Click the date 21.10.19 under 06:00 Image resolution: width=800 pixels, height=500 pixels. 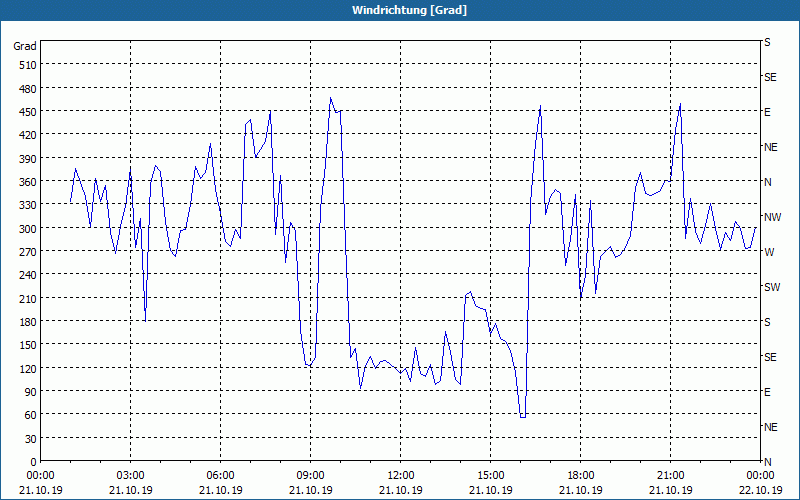click(x=220, y=490)
